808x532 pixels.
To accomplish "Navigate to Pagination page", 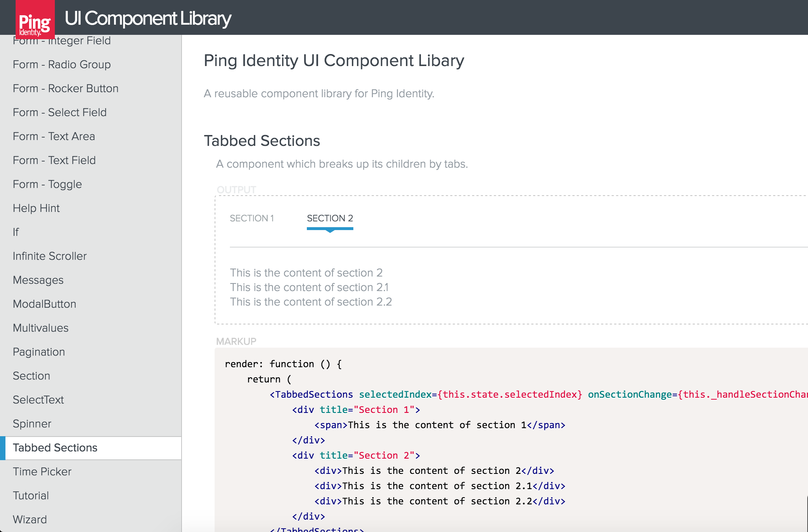I will coord(39,352).
